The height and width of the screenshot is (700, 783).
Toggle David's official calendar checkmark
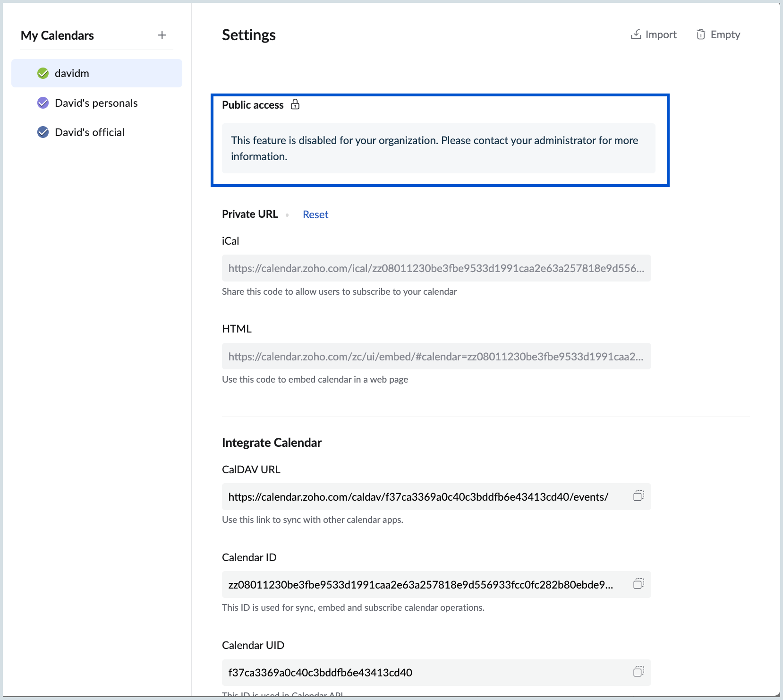[x=43, y=132]
